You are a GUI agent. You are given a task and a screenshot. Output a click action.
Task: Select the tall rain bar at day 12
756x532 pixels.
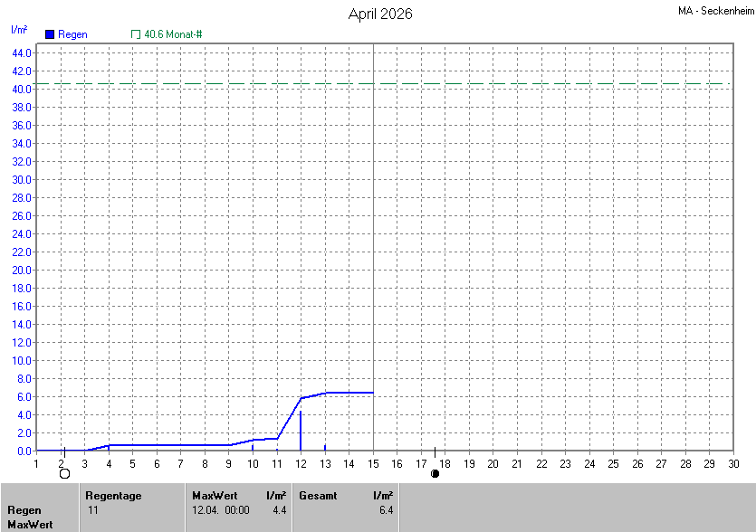pyautogui.click(x=301, y=431)
